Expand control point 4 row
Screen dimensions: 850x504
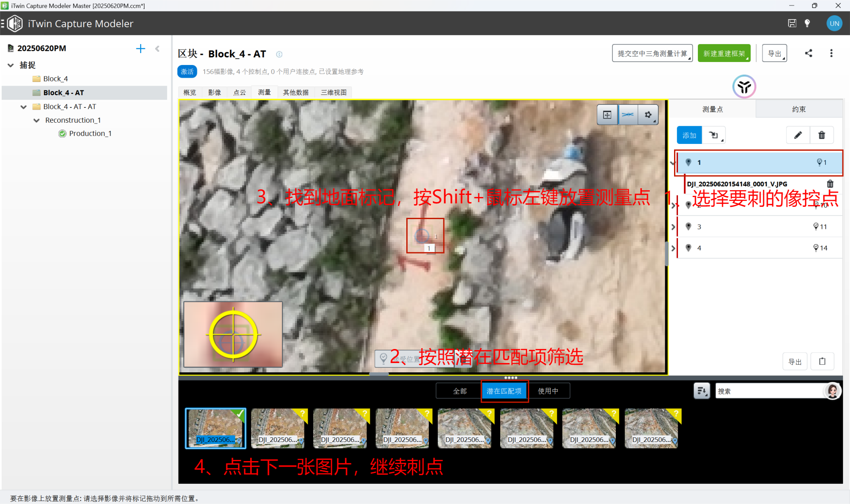pyautogui.click(x=673, y=248)
